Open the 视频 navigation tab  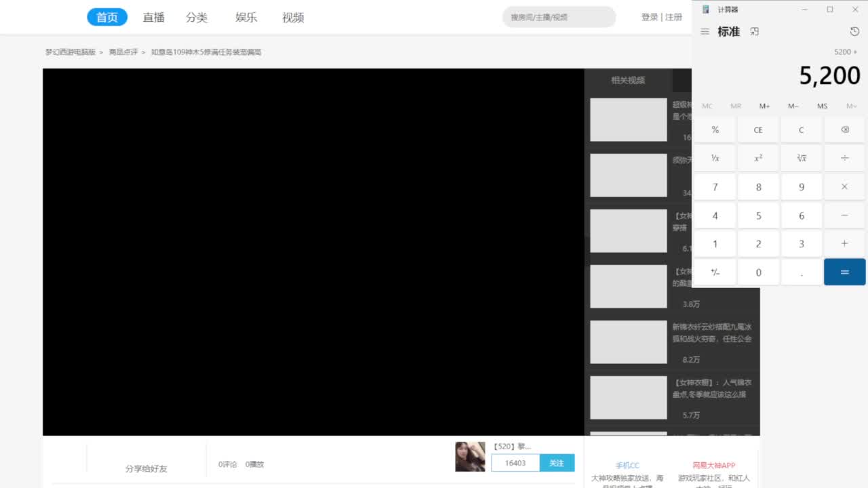[x=293, y=17]
